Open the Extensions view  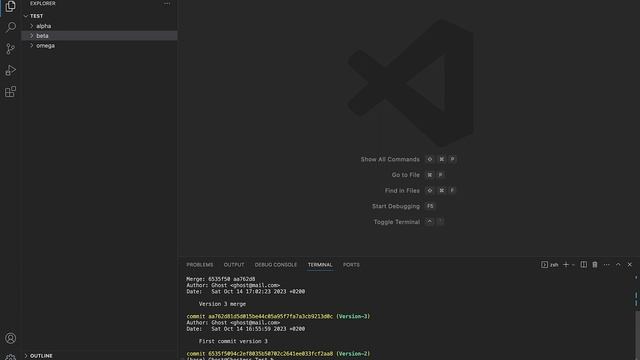[11, 91]
